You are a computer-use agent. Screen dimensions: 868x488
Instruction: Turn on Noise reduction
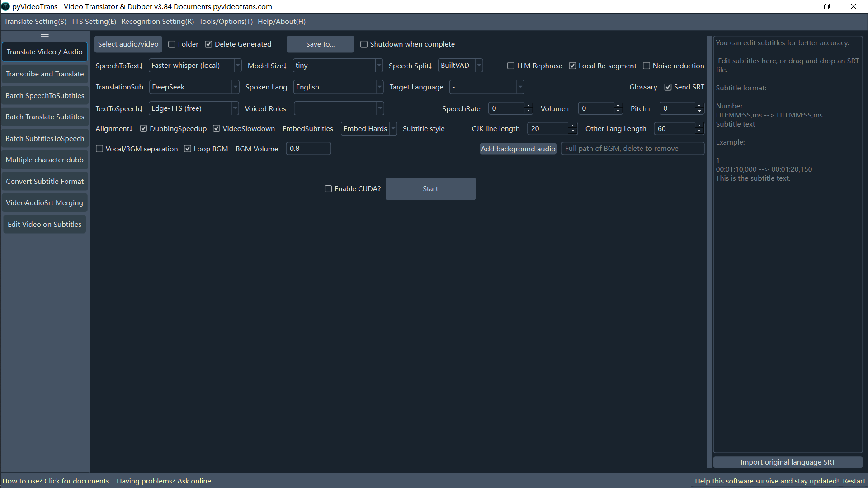(646, 66)
